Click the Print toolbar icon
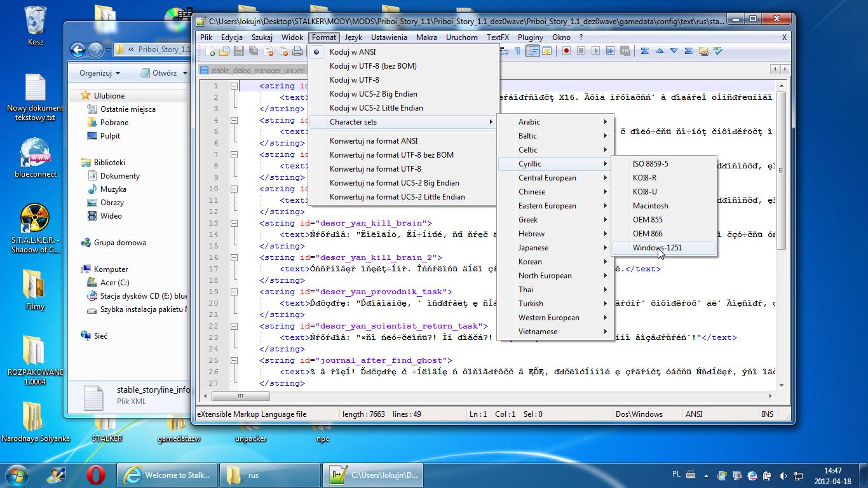 (x=297, y=51)
